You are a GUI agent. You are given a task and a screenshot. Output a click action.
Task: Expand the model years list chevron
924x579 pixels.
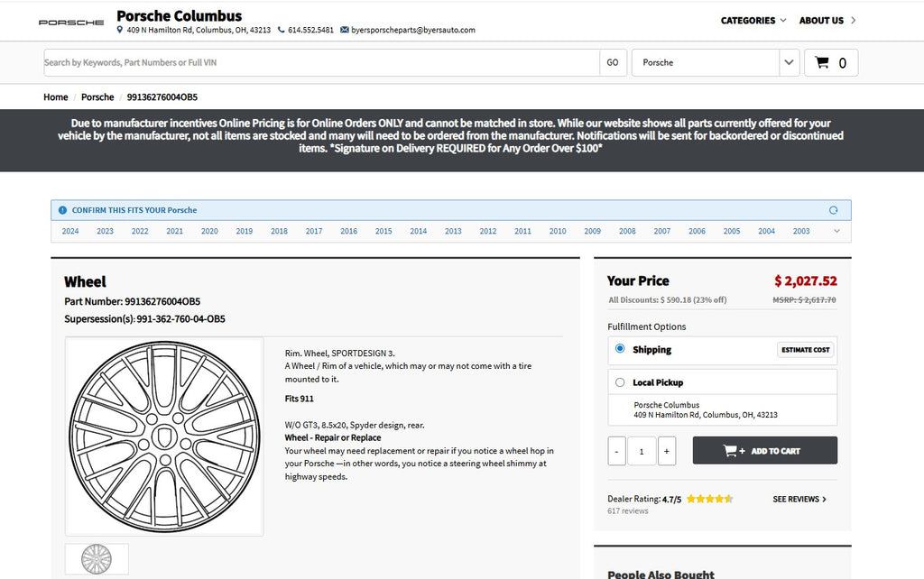836,231
